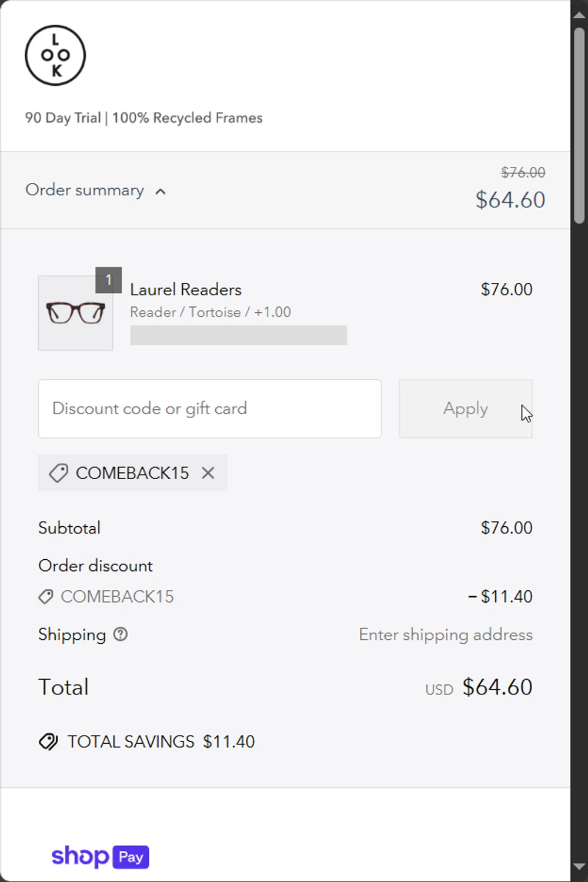Click the Laurel Readers product name
This screenshot has height=882, width=588.
[x=186, y=289]
